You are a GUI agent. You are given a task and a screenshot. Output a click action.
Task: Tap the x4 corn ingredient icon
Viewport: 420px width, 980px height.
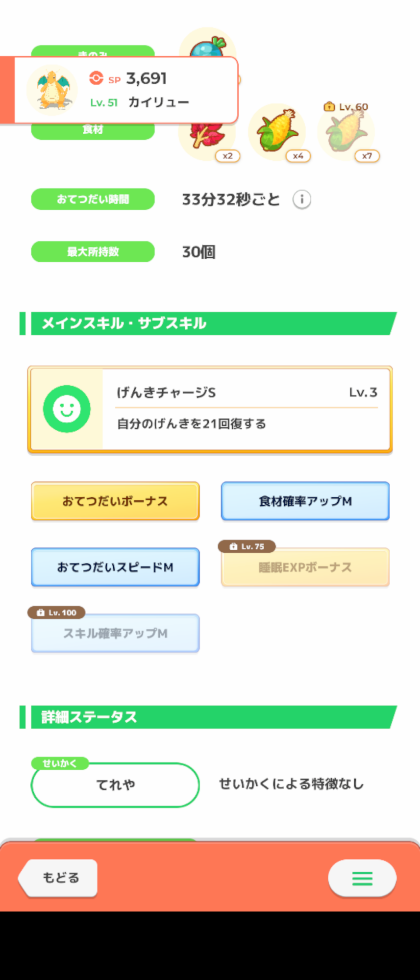pyautogui.click(x=277, y=131)
